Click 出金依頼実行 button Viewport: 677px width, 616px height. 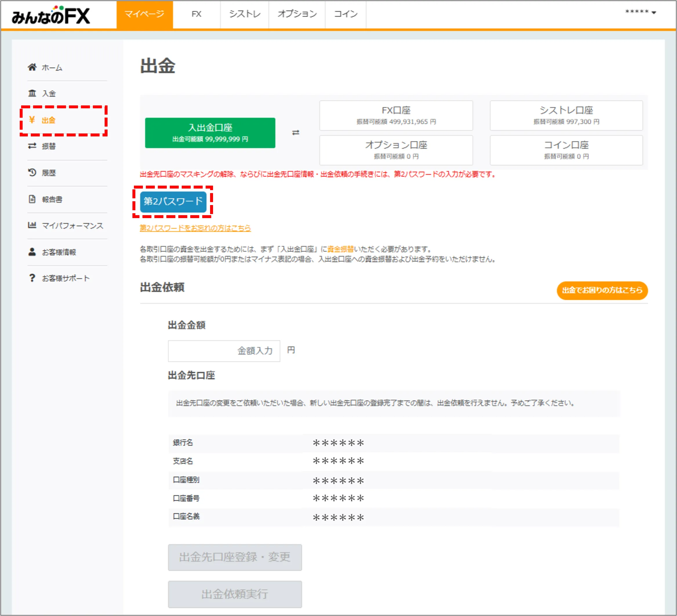pos(235,594)
